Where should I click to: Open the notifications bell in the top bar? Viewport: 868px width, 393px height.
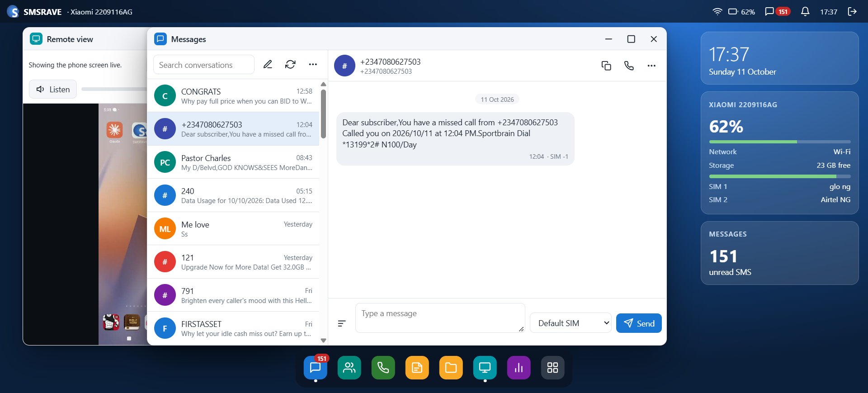click(805, 12)
